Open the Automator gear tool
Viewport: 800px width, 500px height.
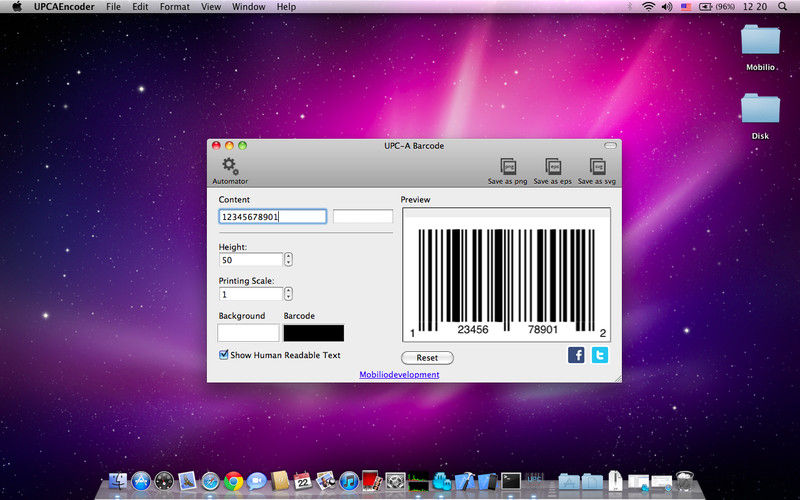tap(230, 170)
